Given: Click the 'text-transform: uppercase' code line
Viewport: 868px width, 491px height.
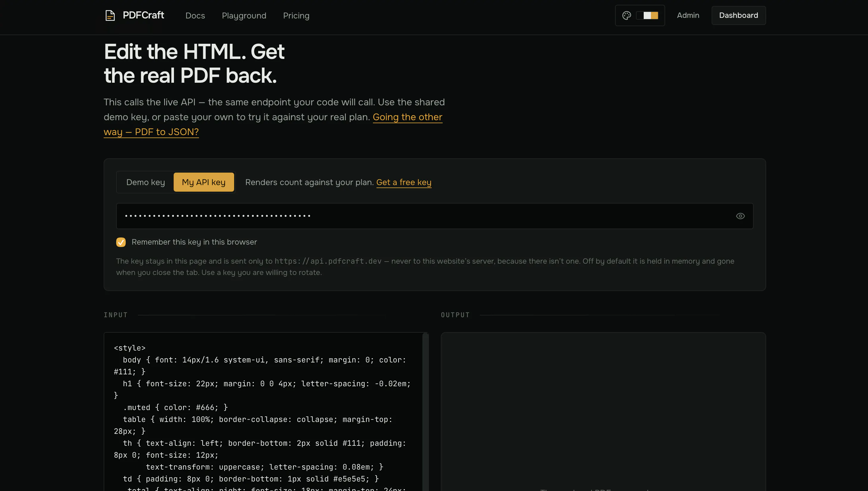Looking at the screenshot, I should (264, 467).
